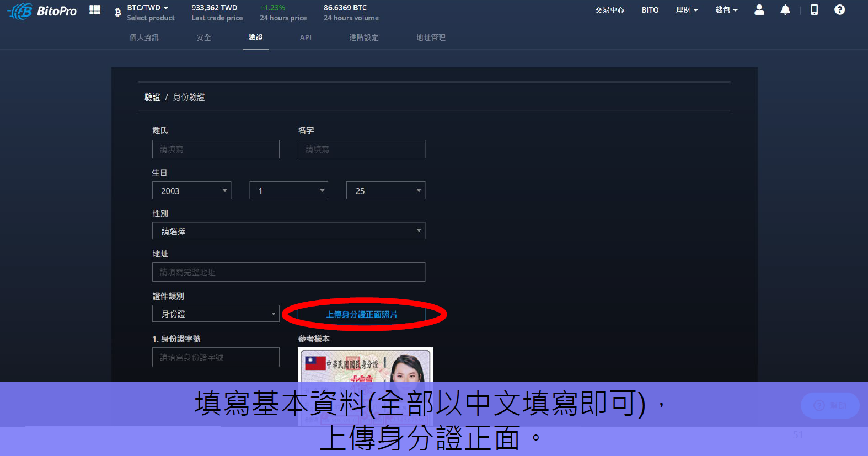The height and width of the screenshot is (456, 868).
Task: Switch to the 安全 tab
Action: pyautogui.click(x=203, y=37)
